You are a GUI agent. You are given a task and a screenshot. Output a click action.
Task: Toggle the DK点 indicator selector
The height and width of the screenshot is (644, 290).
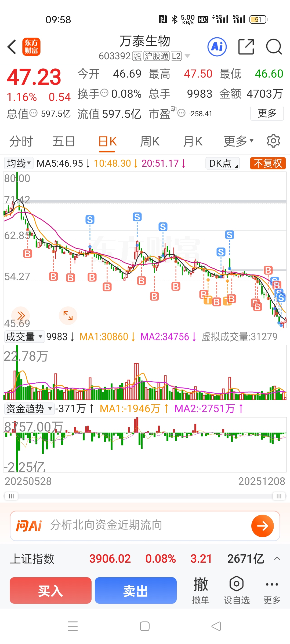[223, 163]
